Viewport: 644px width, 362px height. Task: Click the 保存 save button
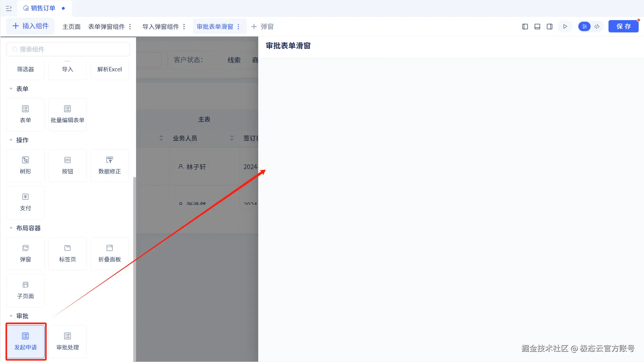(623, 26)
